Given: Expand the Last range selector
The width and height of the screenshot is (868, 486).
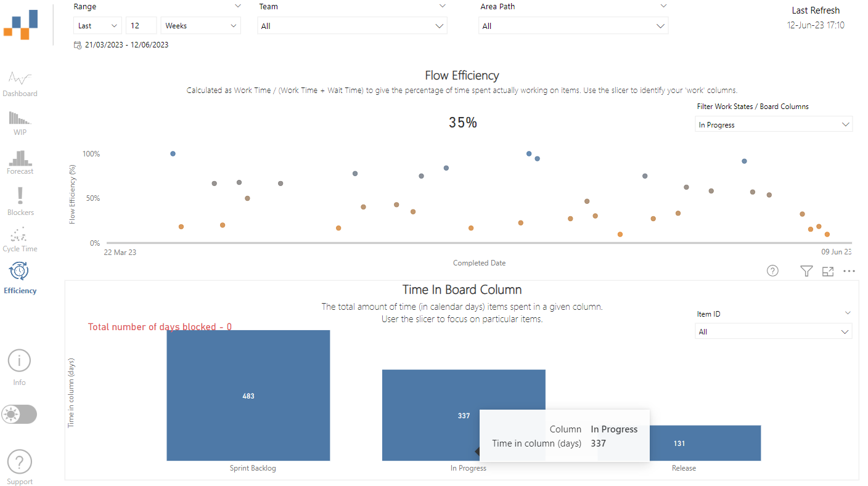Looking at the screenshot, I should coord(97,26).
